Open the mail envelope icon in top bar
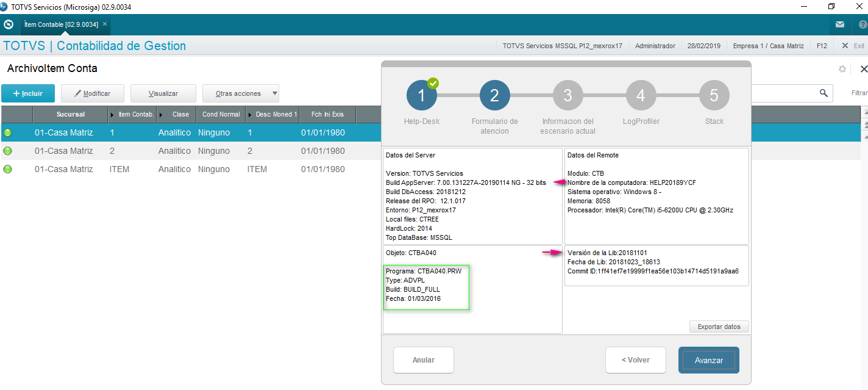 pyautogui.click(x=840, y=24)
